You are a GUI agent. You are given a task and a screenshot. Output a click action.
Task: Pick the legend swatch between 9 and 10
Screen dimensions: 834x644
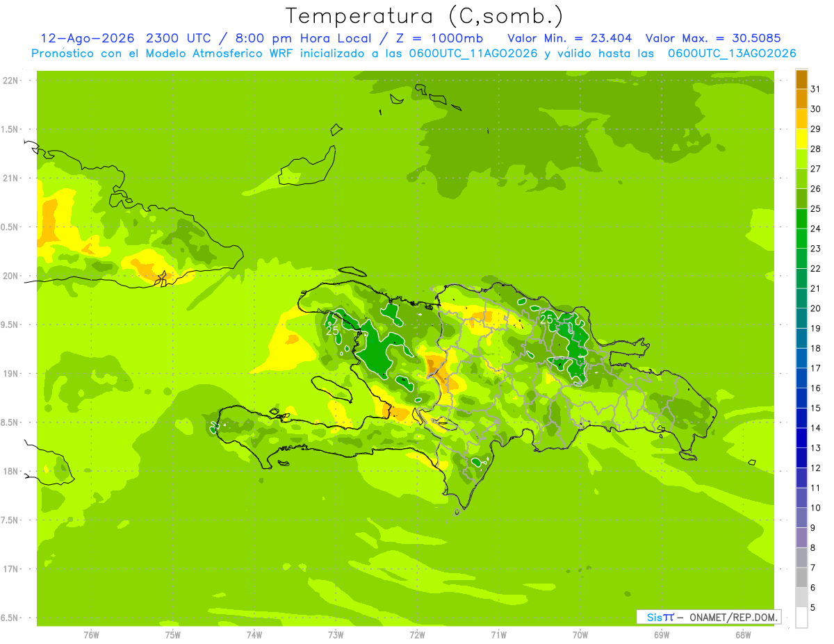click(x=801, y=518)
